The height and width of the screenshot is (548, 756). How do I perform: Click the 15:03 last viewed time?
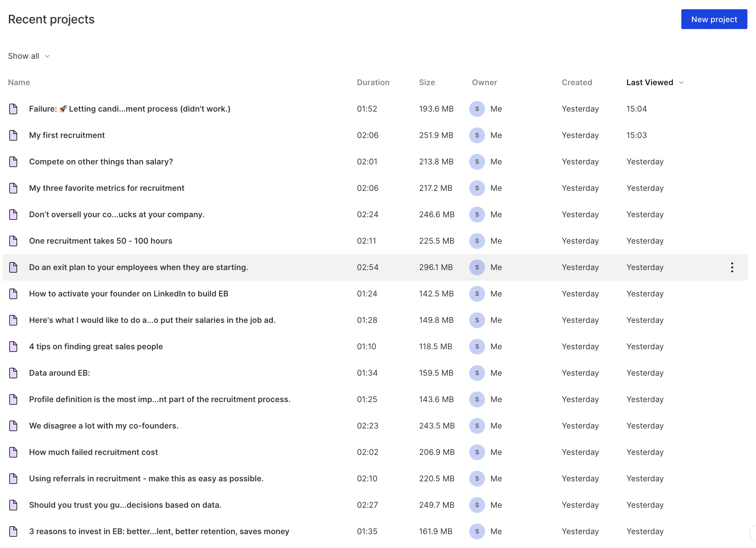[636, 135]
